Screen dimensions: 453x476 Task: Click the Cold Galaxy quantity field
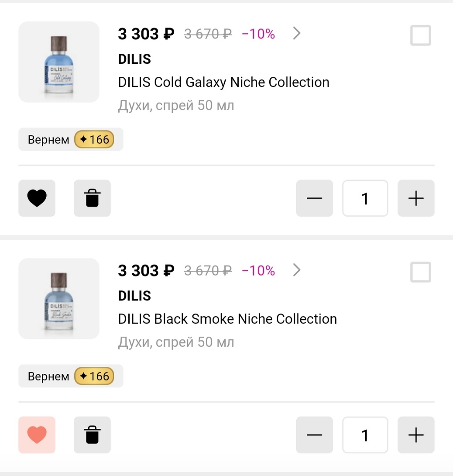tap(365, 198)
